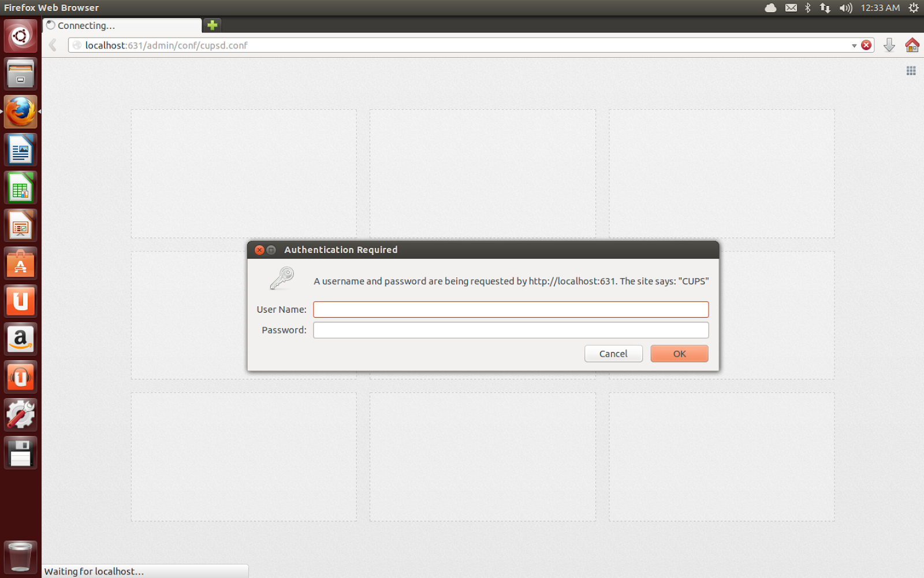The image size is (924, 578).
Task: Open the volume indicator menu
Action: (845, 8)
